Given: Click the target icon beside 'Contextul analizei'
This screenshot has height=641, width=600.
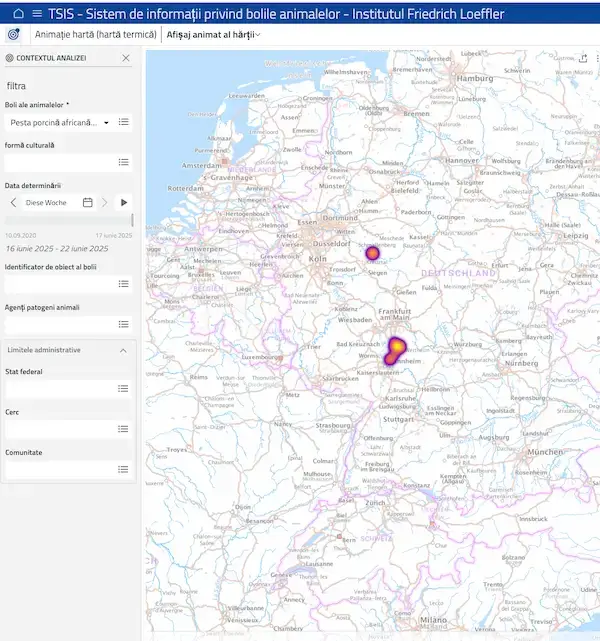Looking at the screenshot, I should point(9,58).
